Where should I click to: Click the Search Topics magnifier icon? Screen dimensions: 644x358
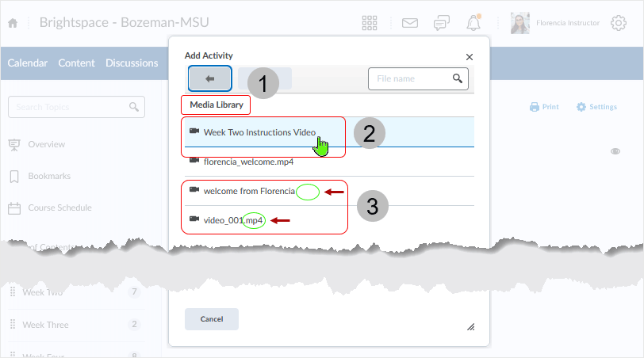(x=134, y=107)
